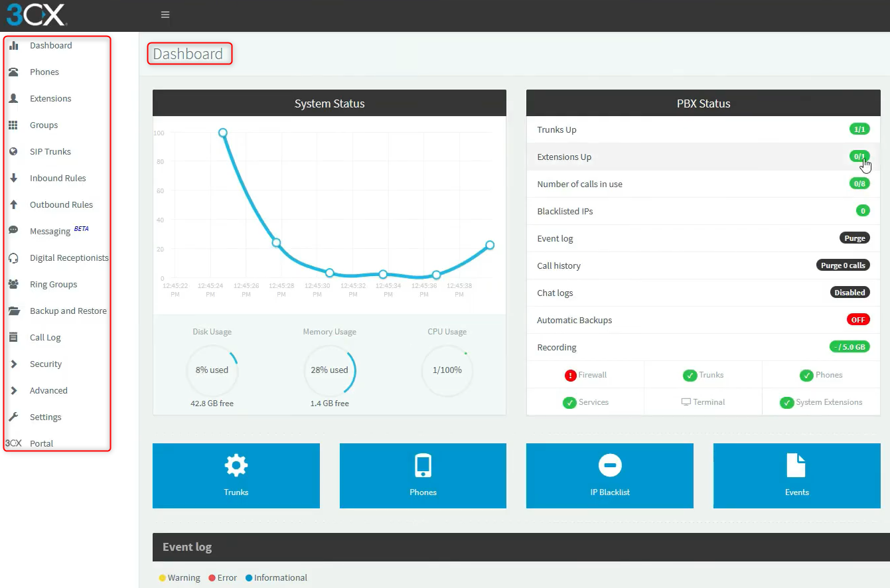Select the Phones icon in sidebar
The image size is (890, 588).
point(16,72)
